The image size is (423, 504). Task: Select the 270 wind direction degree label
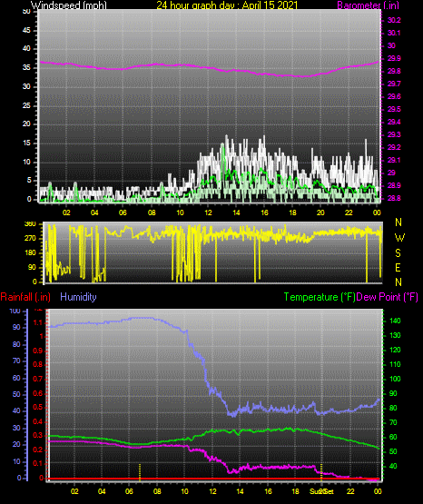pos(30,239)
